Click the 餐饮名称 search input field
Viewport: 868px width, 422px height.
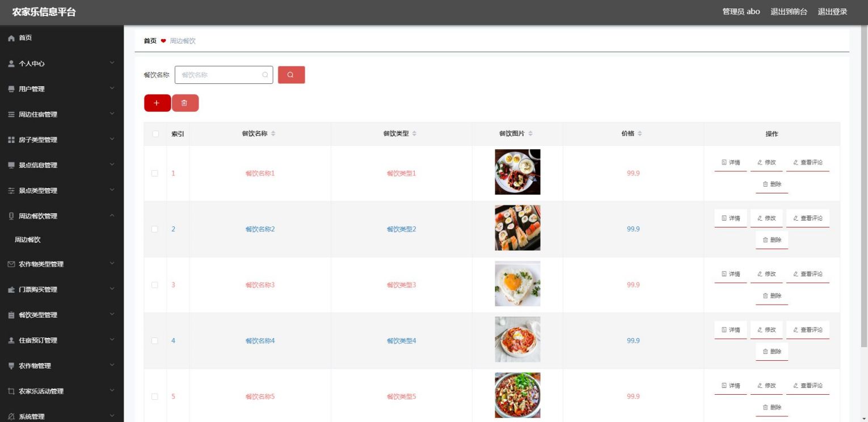[224, 75]
